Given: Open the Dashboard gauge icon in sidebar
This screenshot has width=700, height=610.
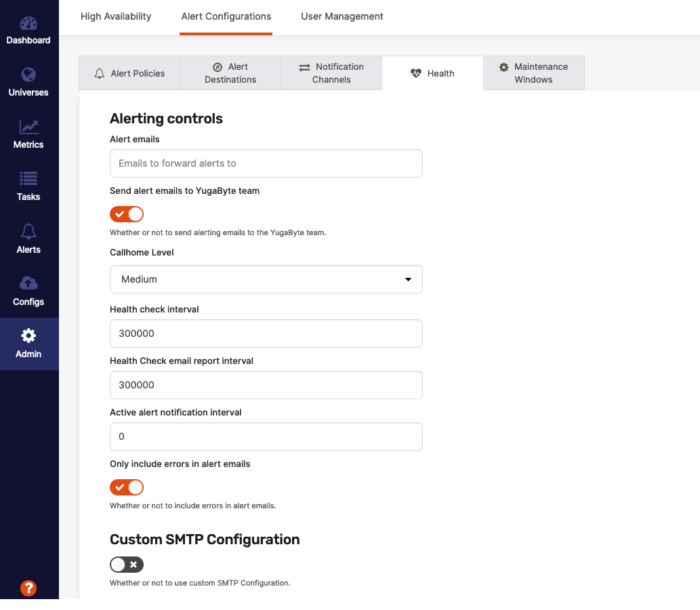Looking at the screenshot, I should [28, 24].
